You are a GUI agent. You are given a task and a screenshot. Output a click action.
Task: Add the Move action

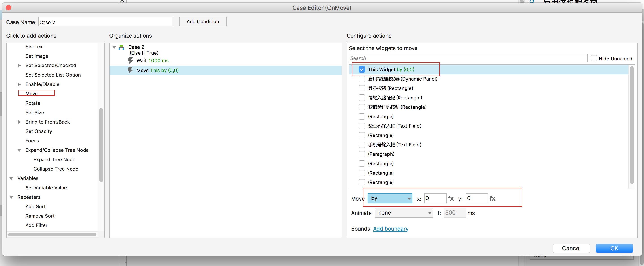coord(32,94)
